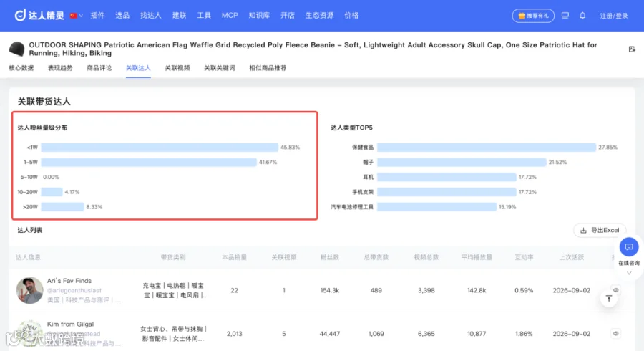Click the 推荐有礼 button
The width and height of the screenshot is (644, 351).
(x=533, y=16)
